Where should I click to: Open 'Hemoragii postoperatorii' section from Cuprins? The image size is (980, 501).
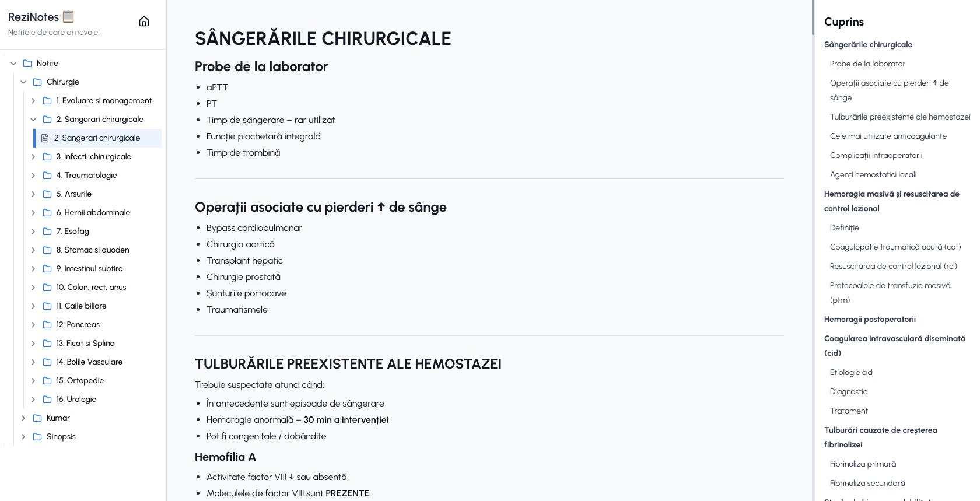pos(870,319)
